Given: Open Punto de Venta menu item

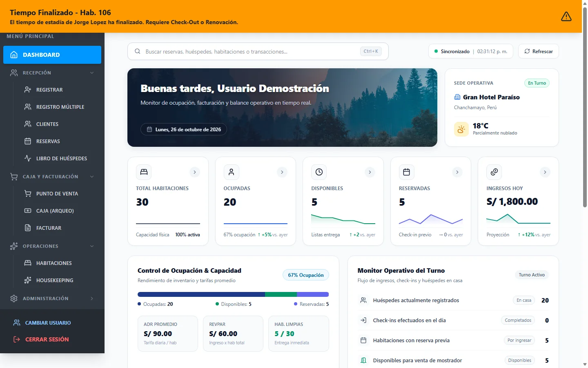Looking at the screenshot, I should click(57, 193).
